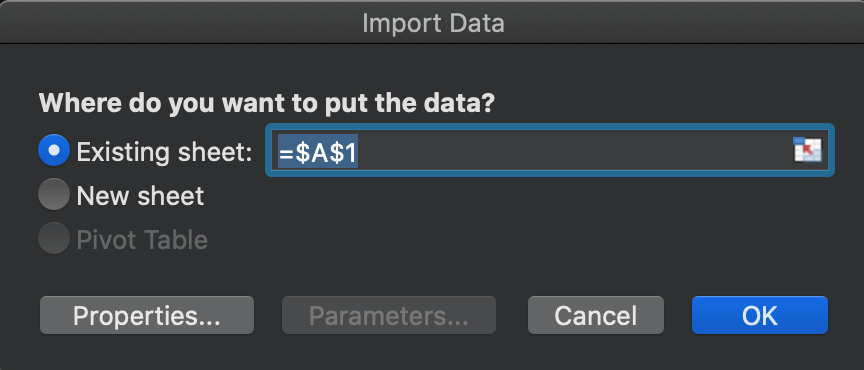The width and height of the screenshot is (864, 370).
Task: Click empty space right of =$A$1 in the field
Action: [573, 150]
